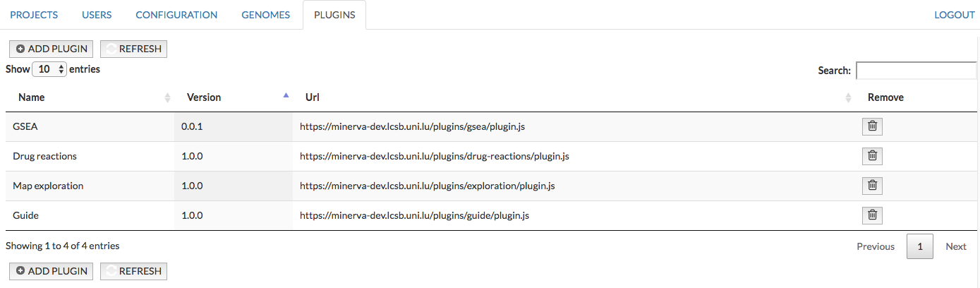Select page 1 in pagination

click(920, 246)
